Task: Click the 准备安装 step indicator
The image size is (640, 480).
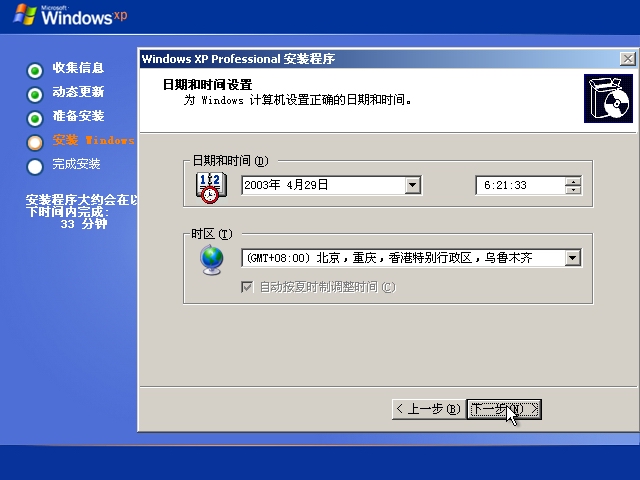Action: 35,118
